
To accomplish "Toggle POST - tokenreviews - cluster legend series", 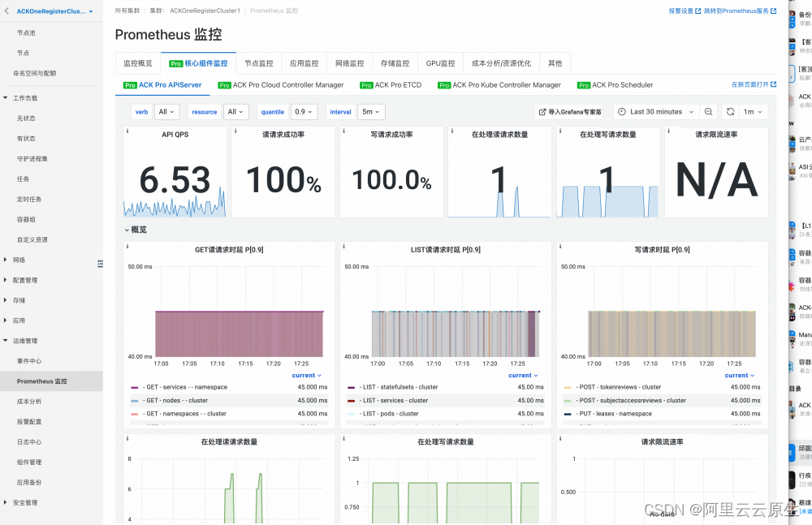I will click(618, 387).
